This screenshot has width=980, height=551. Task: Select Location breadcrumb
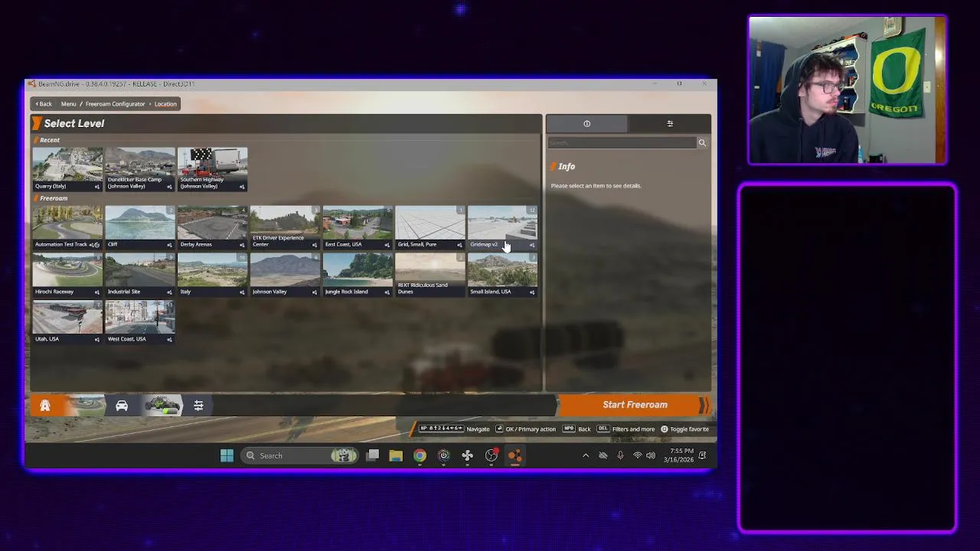(x=165, y=104)
